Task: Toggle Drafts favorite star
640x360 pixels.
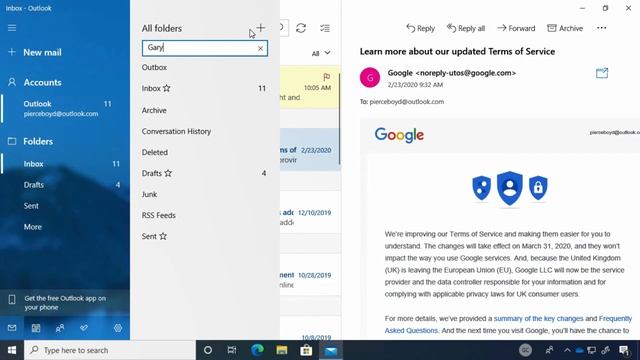Action: (168, 173)
